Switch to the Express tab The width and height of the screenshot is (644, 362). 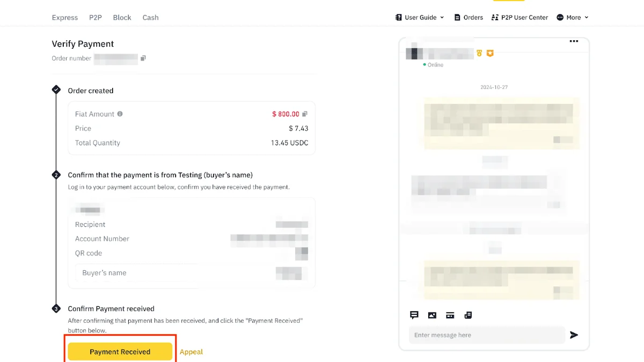pyautogui.click(x=65, y=17)
